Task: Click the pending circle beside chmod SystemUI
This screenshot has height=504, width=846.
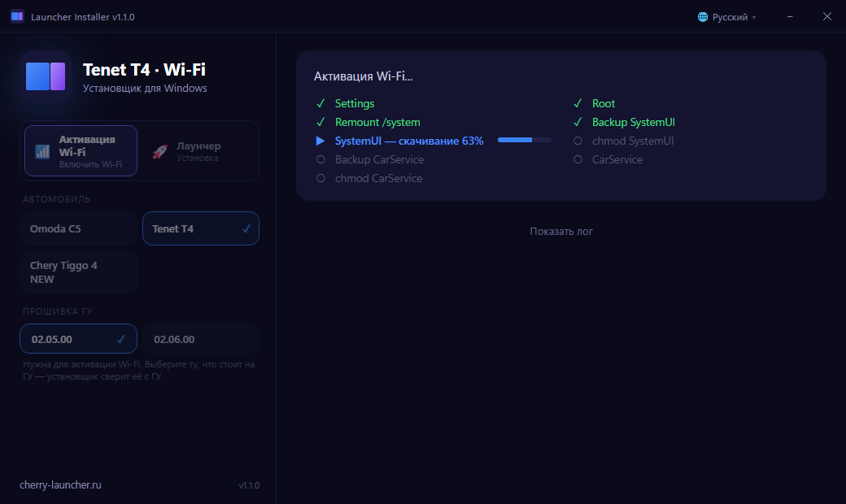Action: point(578,141)
